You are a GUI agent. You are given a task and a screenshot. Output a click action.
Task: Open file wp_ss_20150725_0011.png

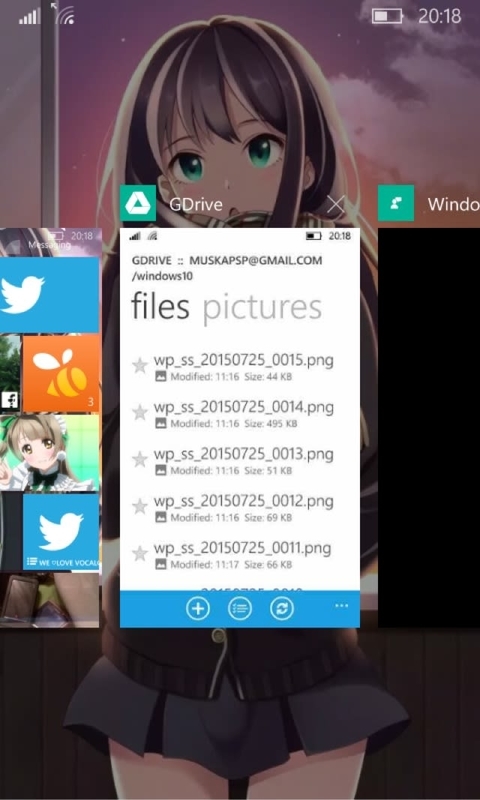[242, 548]
